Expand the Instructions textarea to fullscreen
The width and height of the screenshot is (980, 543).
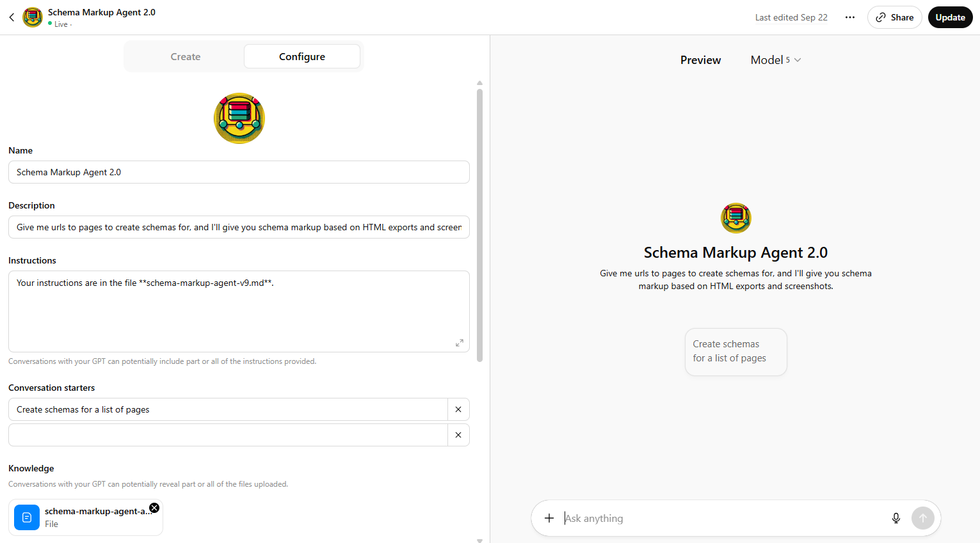click(x=459, y=343)
